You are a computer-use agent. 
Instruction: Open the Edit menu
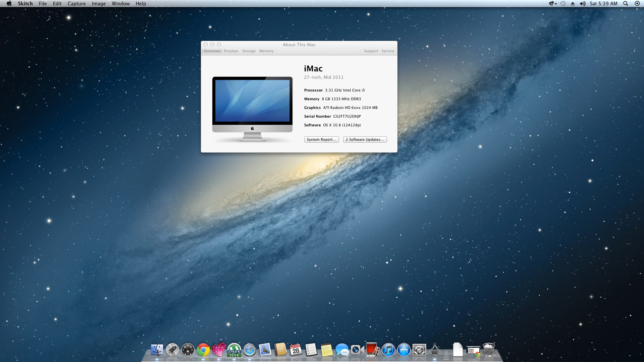coord(57,4)
